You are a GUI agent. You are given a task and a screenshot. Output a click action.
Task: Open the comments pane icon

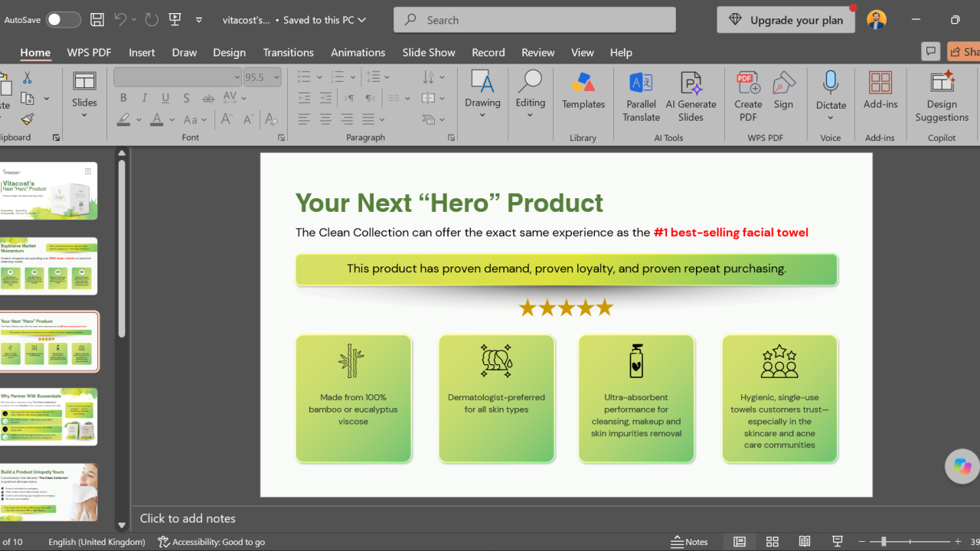931,52
